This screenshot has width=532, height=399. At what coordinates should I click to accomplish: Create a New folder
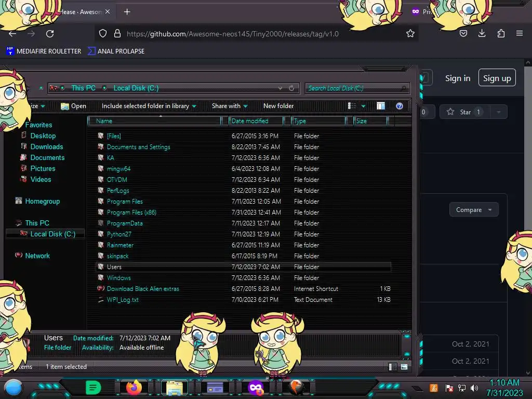click(278, 106)
